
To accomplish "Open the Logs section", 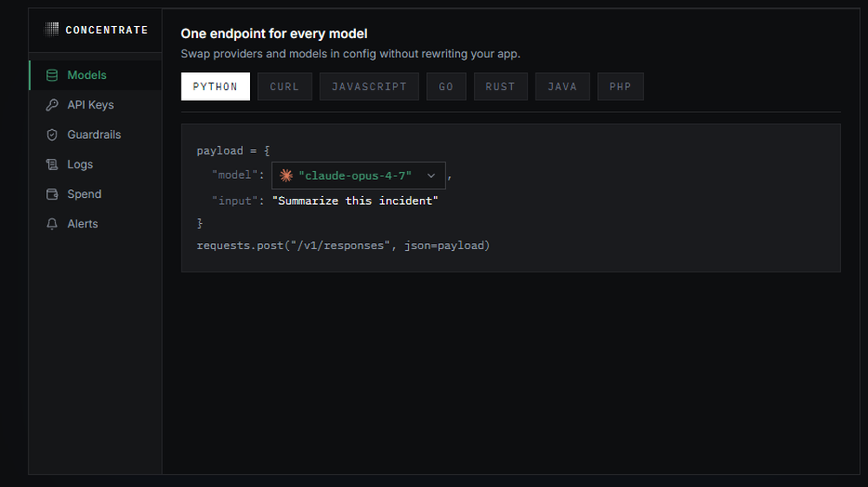I will [x=95, y=164].
